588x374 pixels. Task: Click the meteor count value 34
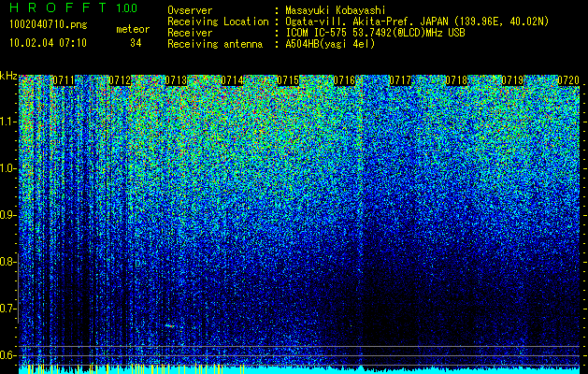coord(136,43)
